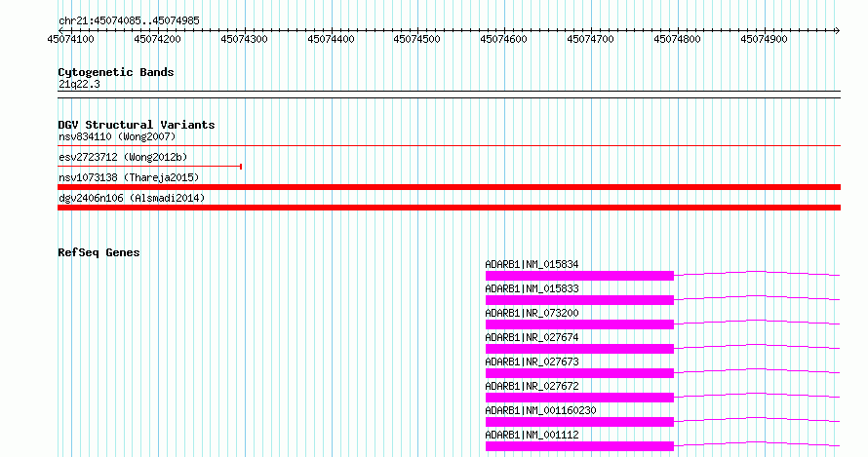Open variant nsv834110 (Wong2007) label
Viewport: 868px width, 457px height.
click(117, 136)
